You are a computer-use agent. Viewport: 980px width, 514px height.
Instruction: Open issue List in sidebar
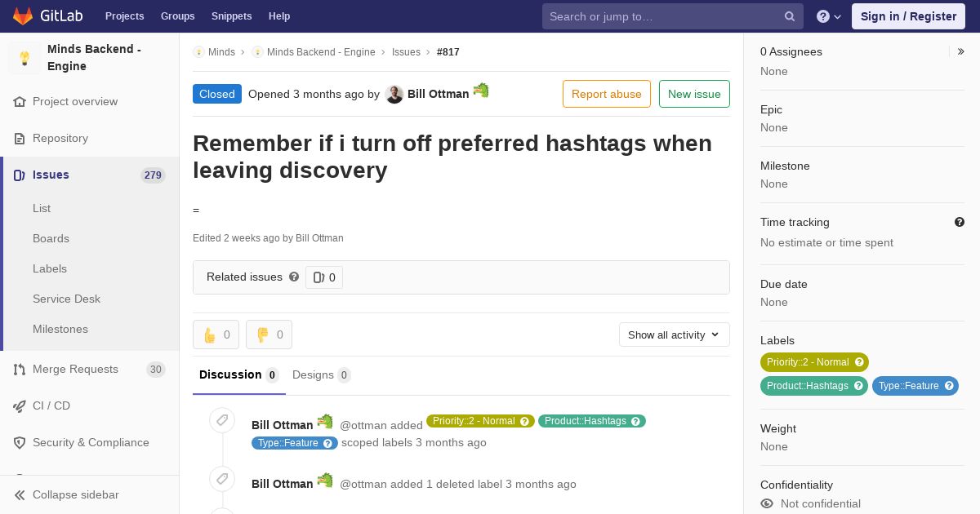42,209
